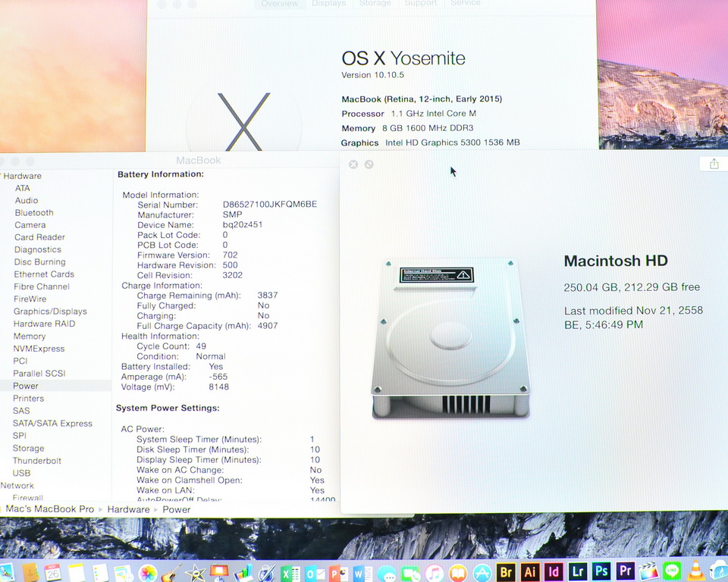
Task: Launch Pages from the Dock
Action: click(x=267, y=573)
